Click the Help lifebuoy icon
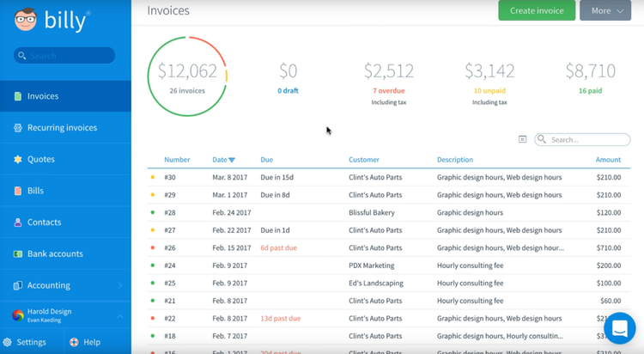Image resolution: width=644 pixels, height=354 pixels. click(x=74, y=342)
